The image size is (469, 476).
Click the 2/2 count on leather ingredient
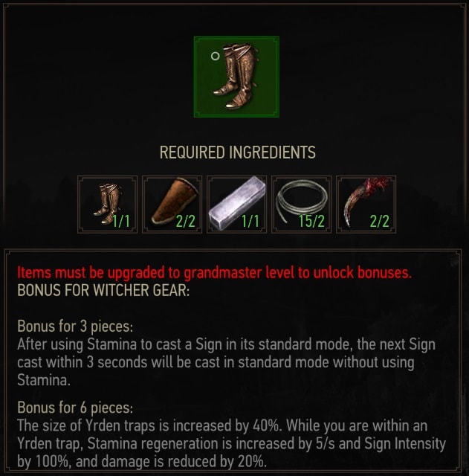coord(186,221)
